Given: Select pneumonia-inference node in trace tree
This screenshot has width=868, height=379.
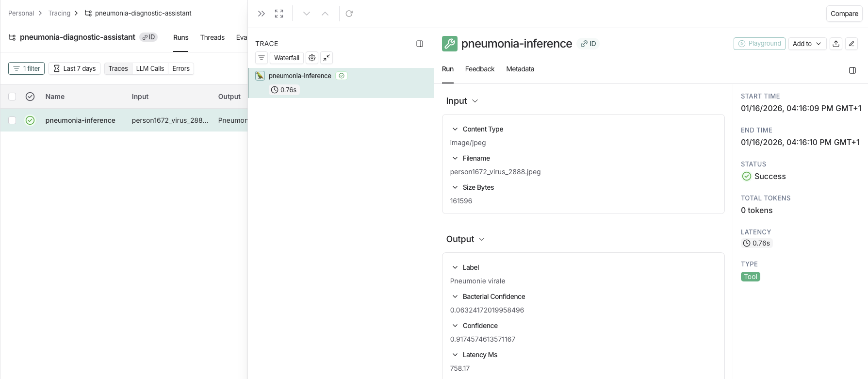Looking at the screenshot, I should 300,76.
